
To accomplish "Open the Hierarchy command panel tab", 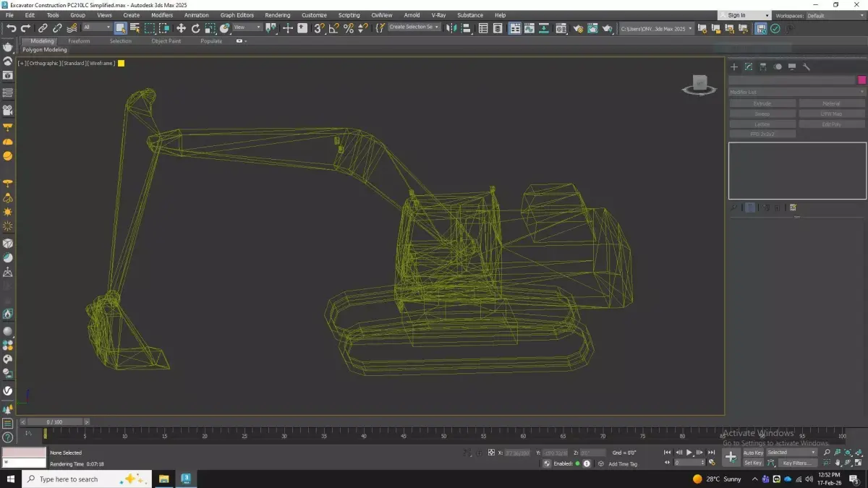I will click(763, 67).
